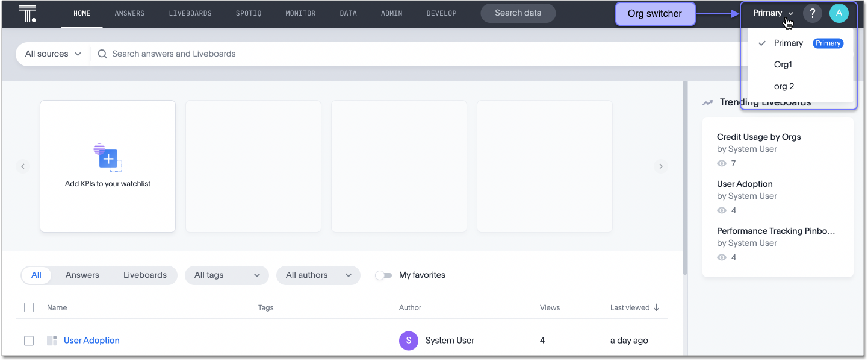
Task: Open the All sources dropdown
Action: click(x=52, y=54)
